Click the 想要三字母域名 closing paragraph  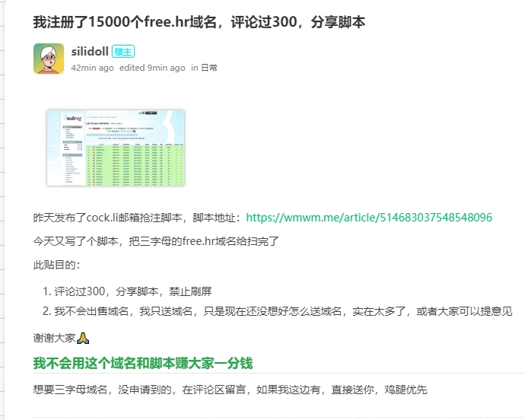[230, 390]
